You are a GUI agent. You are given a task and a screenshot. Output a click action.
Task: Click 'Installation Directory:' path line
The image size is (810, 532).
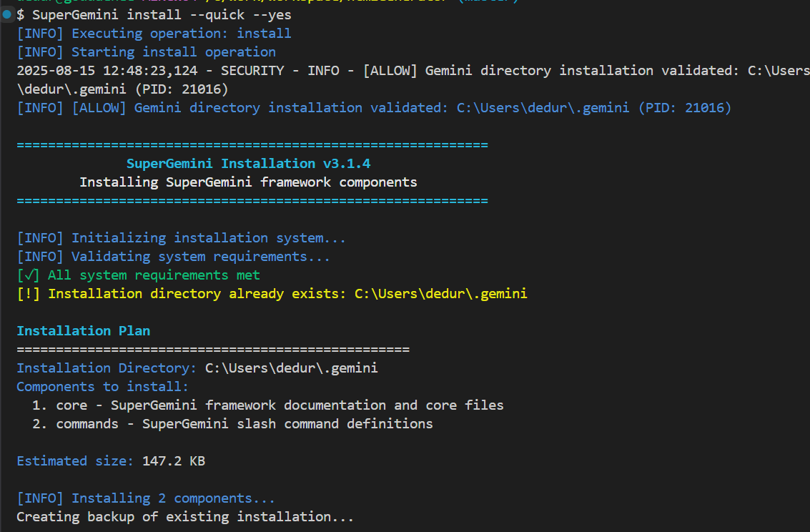(x=197, y=368)
